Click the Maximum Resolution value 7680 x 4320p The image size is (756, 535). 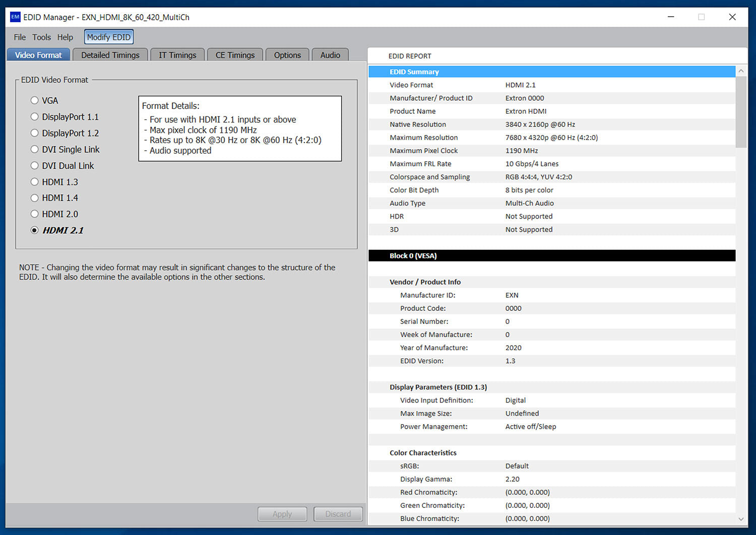click(x=552, y=138)
